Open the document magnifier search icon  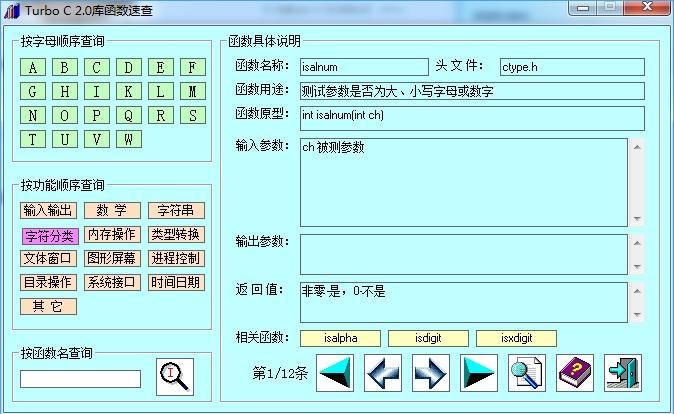click(527, 373)
